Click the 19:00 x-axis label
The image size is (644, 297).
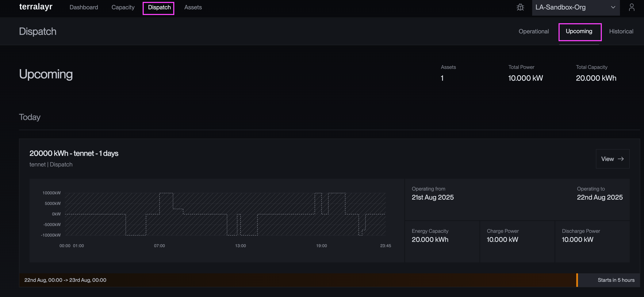point(321,246)
